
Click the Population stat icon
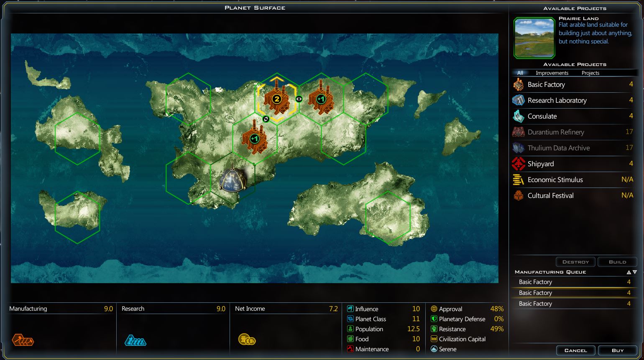350,329
